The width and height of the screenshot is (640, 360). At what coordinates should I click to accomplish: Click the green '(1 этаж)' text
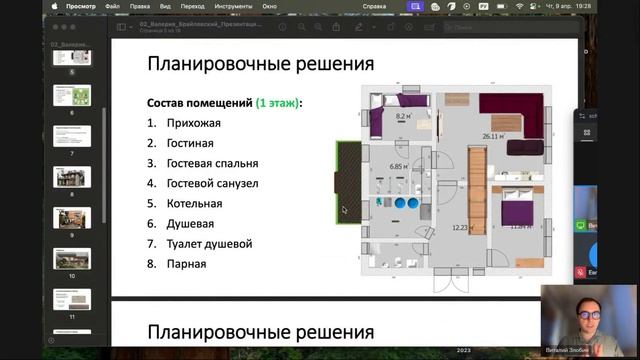(278, 103)
